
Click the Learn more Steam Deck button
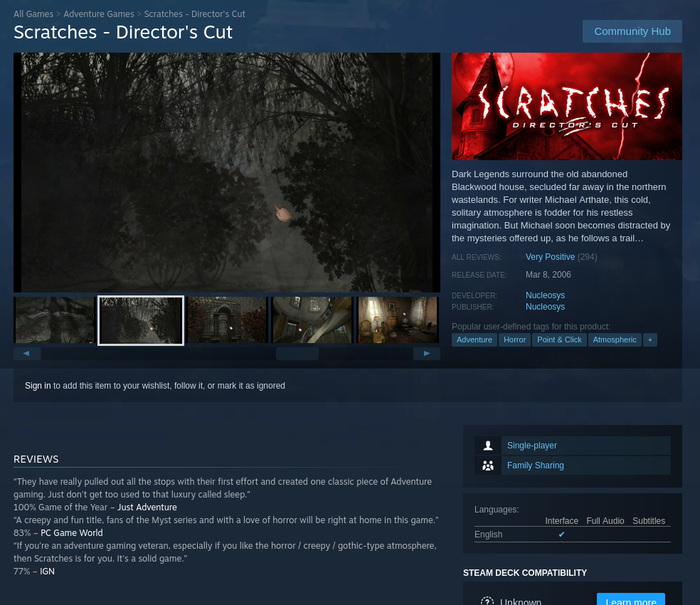pyautogui.click(x=631, y=599)
